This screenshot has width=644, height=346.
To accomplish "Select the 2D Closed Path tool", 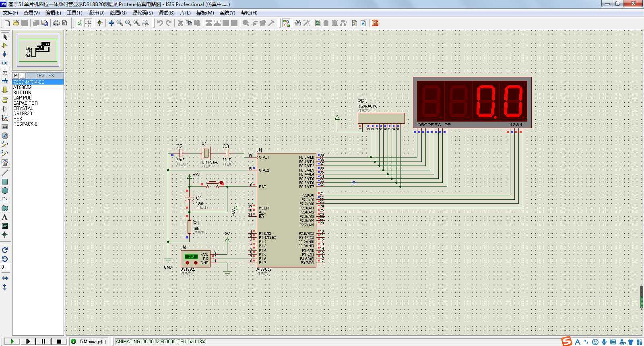I will tap(5, 208).
